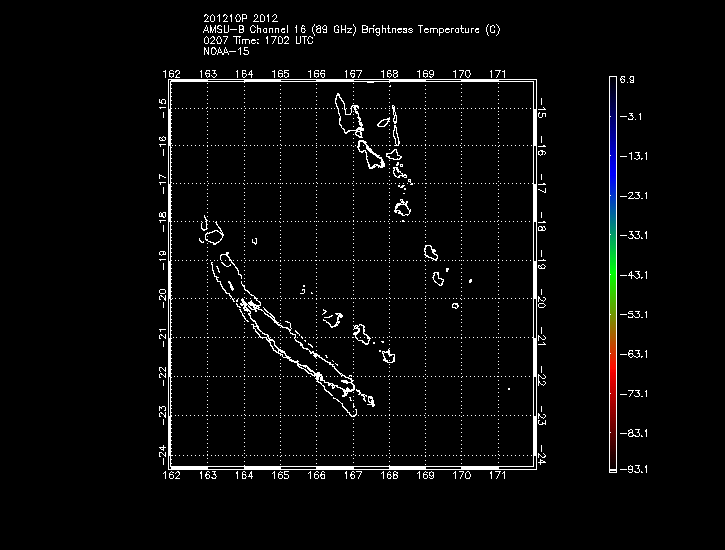Click the 'NOAA-15' satellite label
The width and height of the screenshot is (725, 550).
tap(226, 51)
